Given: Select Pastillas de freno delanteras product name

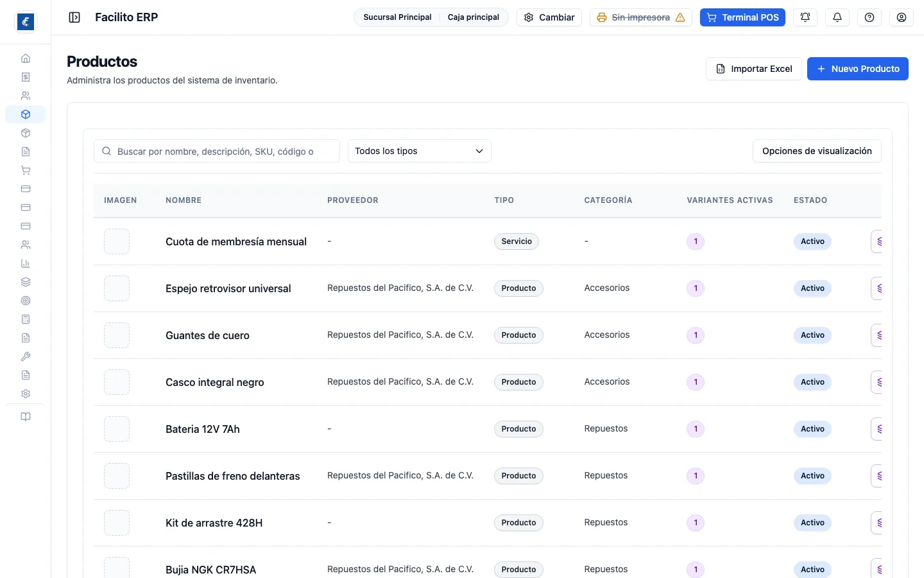Looking at the screenshot, I should [233, 476].
